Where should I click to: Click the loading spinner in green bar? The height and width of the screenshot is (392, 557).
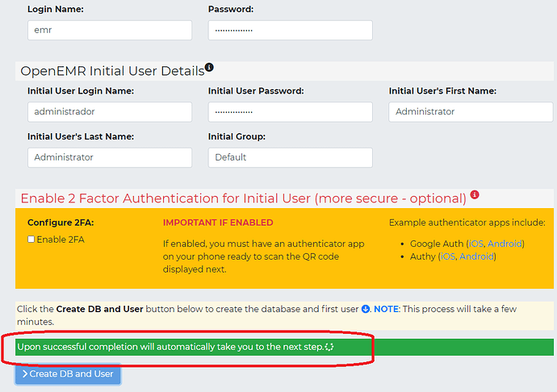pos(329,347)
